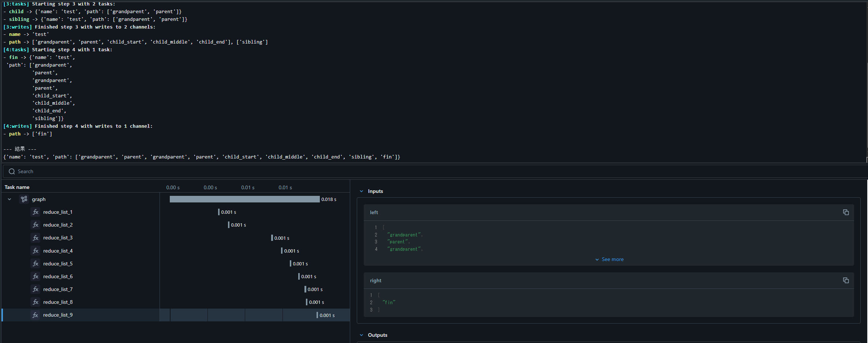Focus the Search input field
The image size is (868, 343).
pyautogui.click(x=435, y=171)
